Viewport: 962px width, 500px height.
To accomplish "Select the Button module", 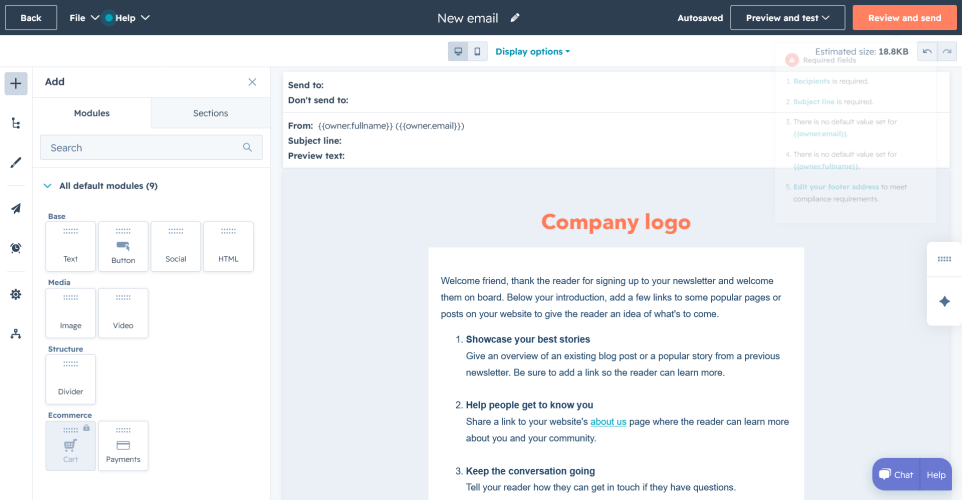I will (x=123, y=246).
